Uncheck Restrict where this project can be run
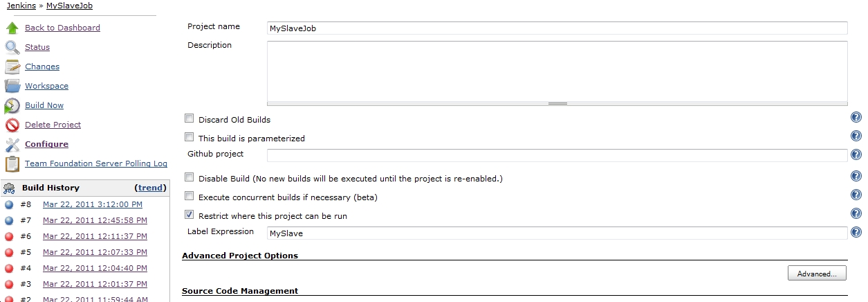 point(190,215)
